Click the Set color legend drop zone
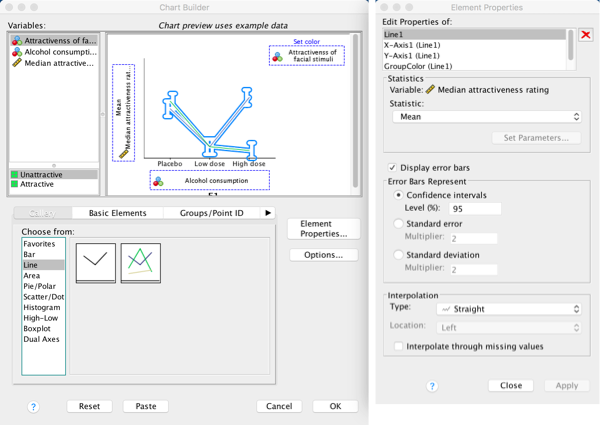 [307, 53]
